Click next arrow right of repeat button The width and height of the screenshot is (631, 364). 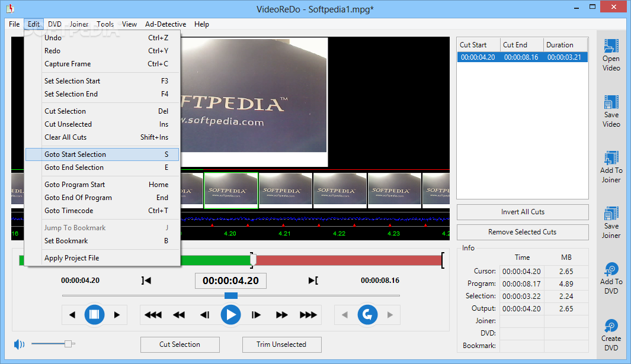click(390, 315)
